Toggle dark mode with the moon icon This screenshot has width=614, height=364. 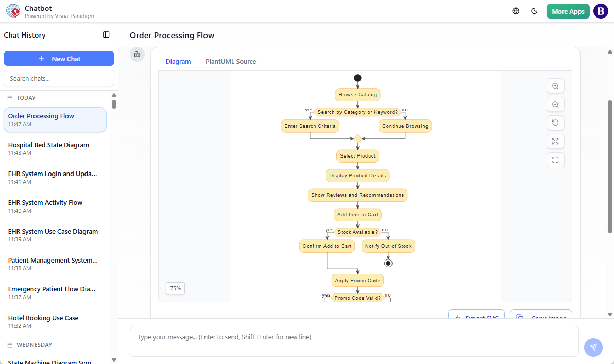coord(534,11)
